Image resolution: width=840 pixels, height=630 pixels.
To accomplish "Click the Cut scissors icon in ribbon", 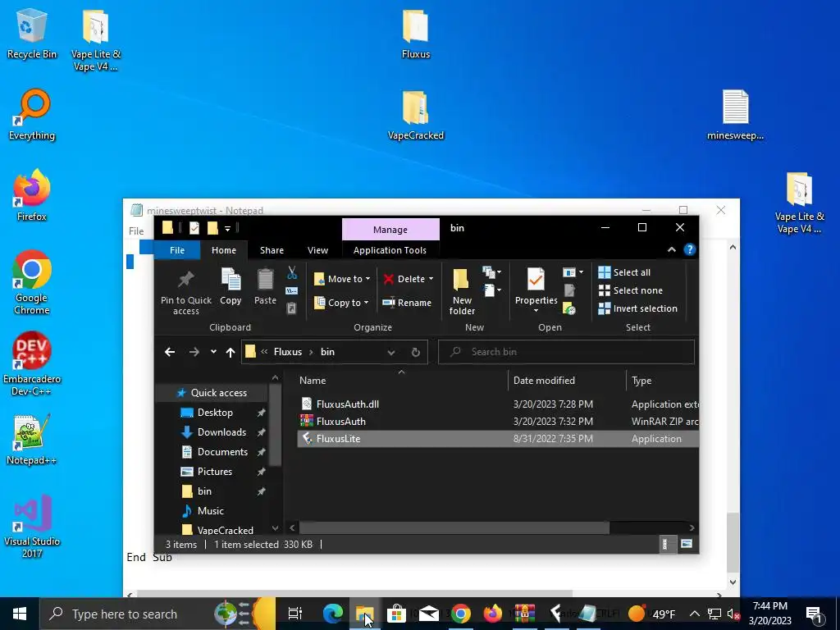I will pyautogui.click(x=292, y=272).
